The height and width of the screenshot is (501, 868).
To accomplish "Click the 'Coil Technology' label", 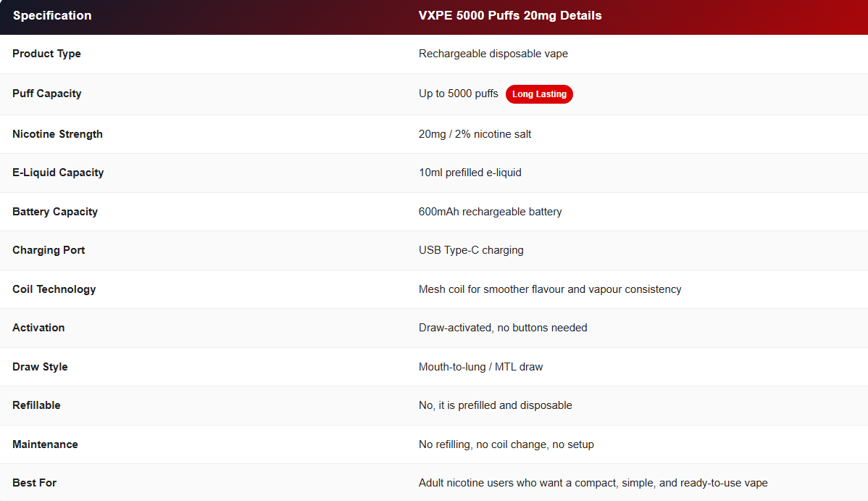I will pos(54,289).
